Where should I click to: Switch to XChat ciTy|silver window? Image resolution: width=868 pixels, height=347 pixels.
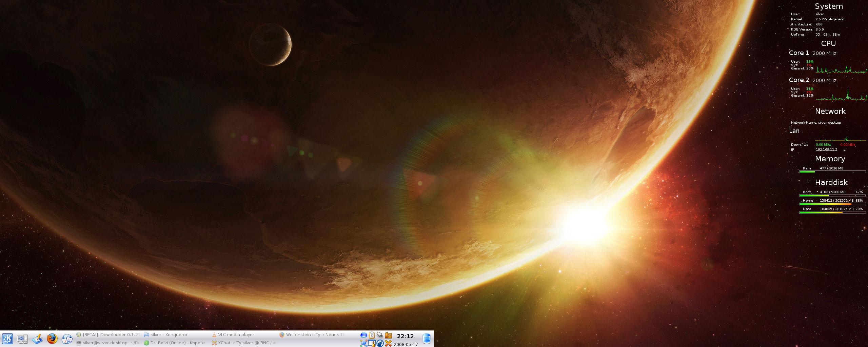click(x=244, y=343)
